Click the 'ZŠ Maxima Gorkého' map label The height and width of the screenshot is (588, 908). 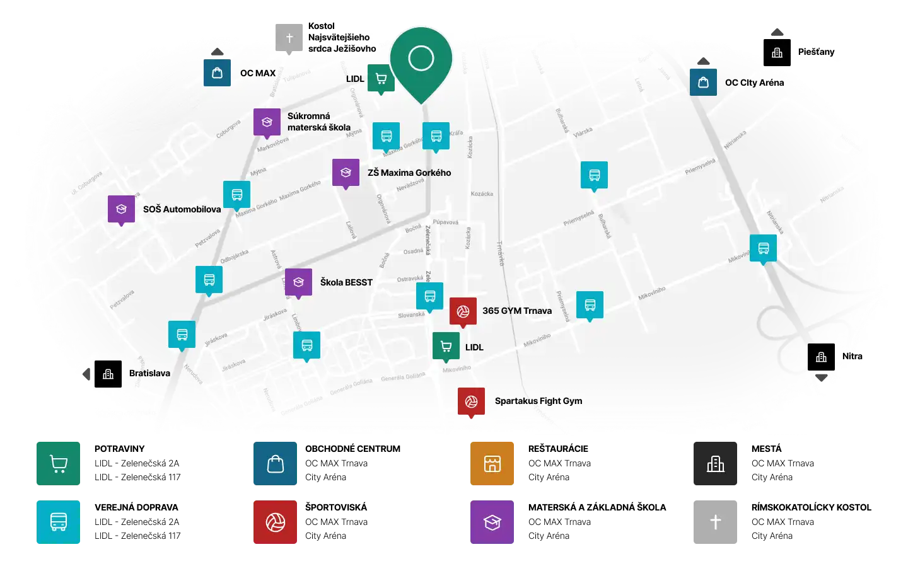409,173
